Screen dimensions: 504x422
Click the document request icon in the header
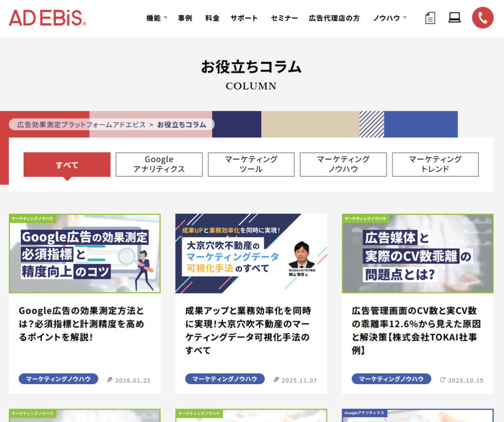coord(430,17)
